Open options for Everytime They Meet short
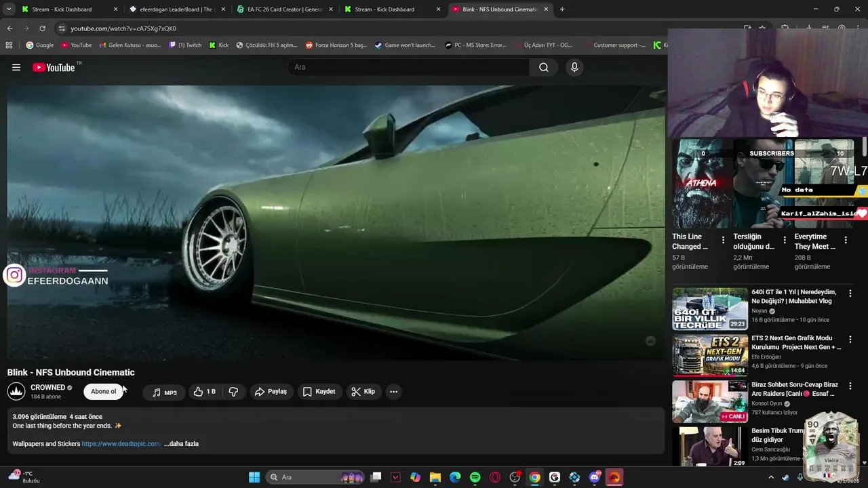868x488 pixels. tap(846, 240)
